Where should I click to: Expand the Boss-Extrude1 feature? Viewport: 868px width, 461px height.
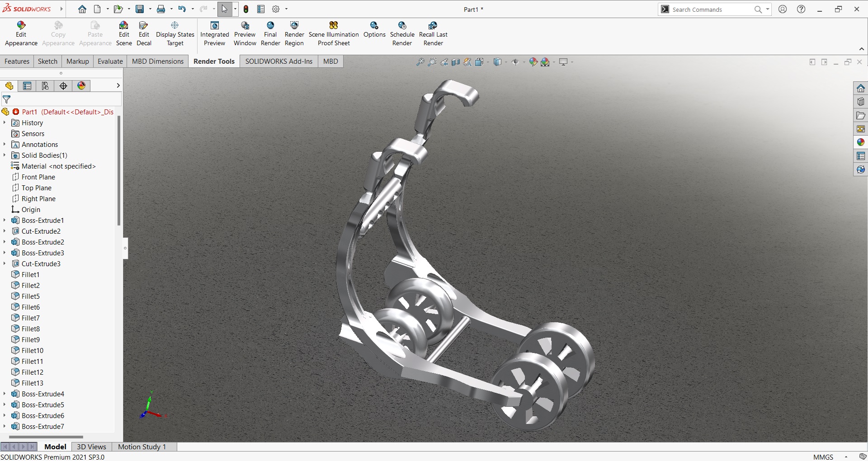(5, 221)
